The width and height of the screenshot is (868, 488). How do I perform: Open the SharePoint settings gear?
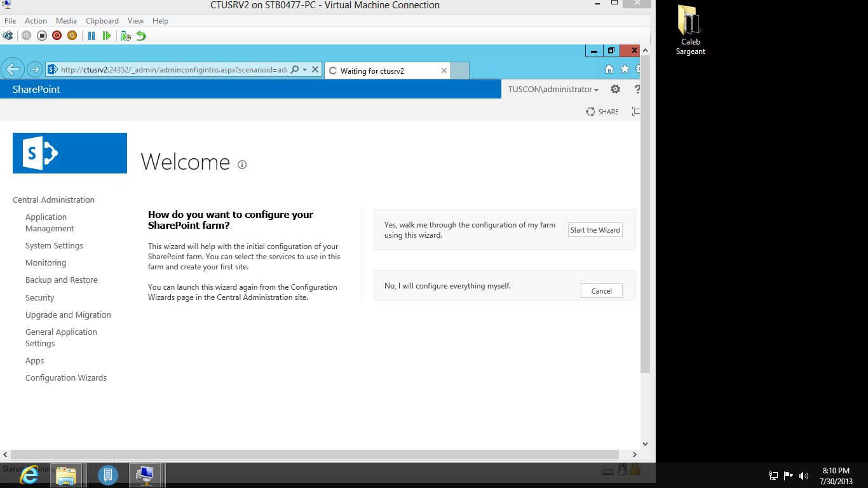pos(615,89)
